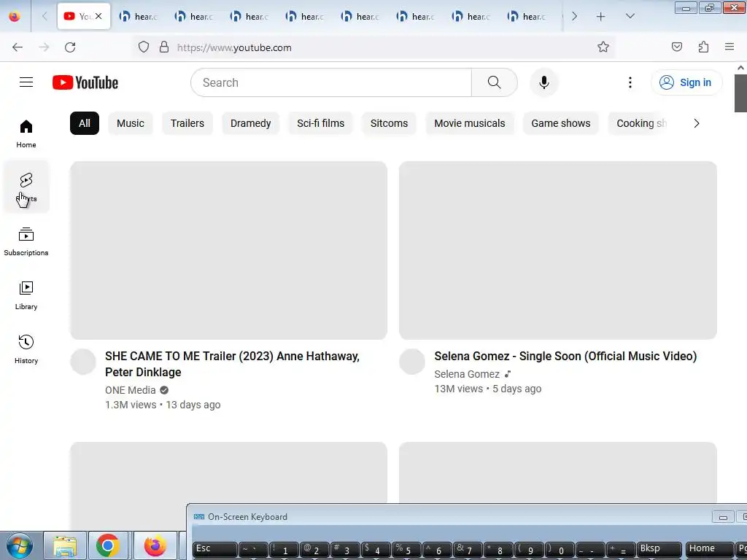List all tabs dropdown
The height and width of the screenshot is (560, 747).
[x=630, y=17]
